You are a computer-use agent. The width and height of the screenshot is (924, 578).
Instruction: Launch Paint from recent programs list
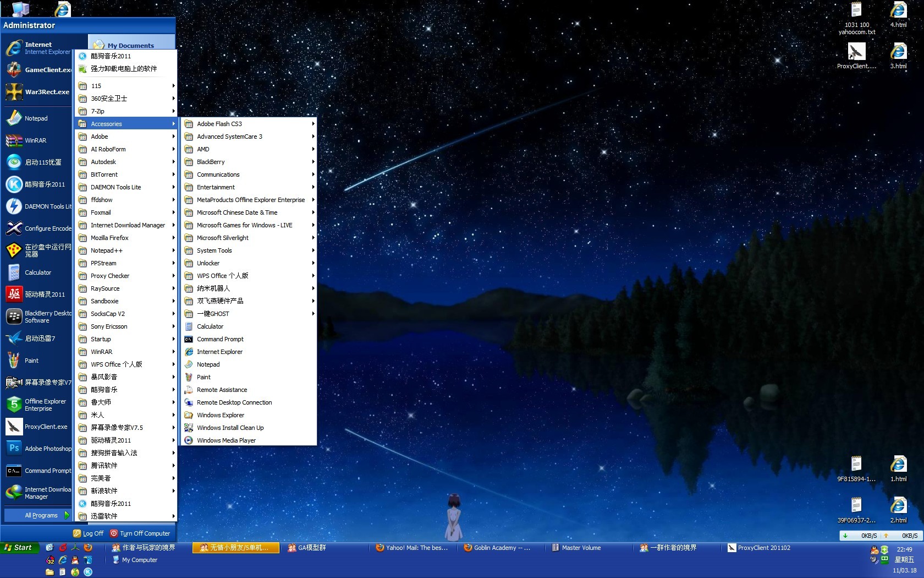(x=37, y=361)
